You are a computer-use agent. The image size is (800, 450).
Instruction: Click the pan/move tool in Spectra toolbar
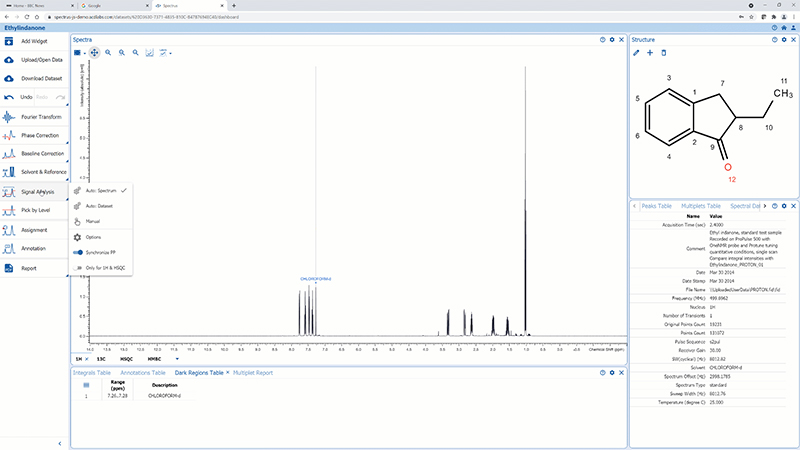[x=94, y=52]
